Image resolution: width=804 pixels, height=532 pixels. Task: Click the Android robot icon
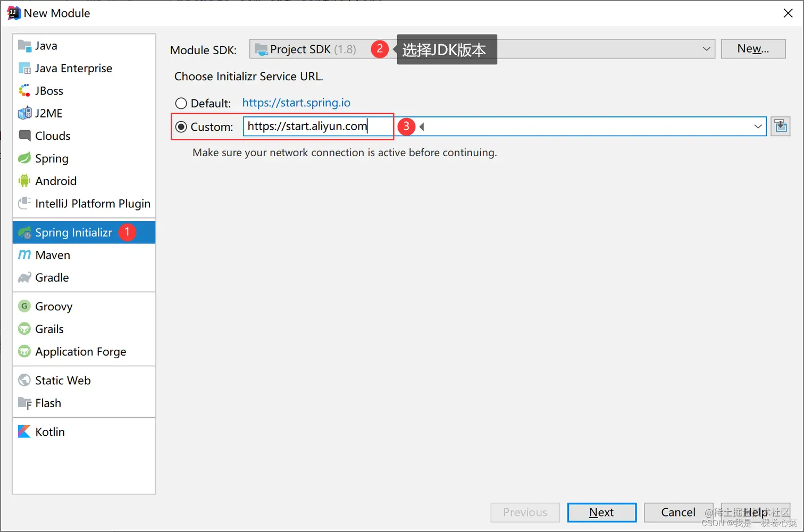24,181
